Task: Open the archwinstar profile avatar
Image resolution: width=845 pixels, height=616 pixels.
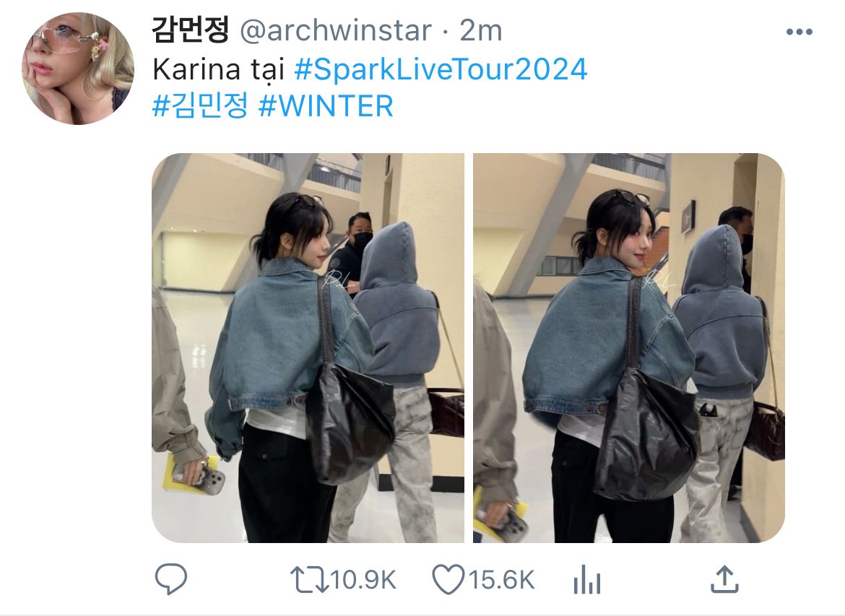Action: (x=77, y=69)
